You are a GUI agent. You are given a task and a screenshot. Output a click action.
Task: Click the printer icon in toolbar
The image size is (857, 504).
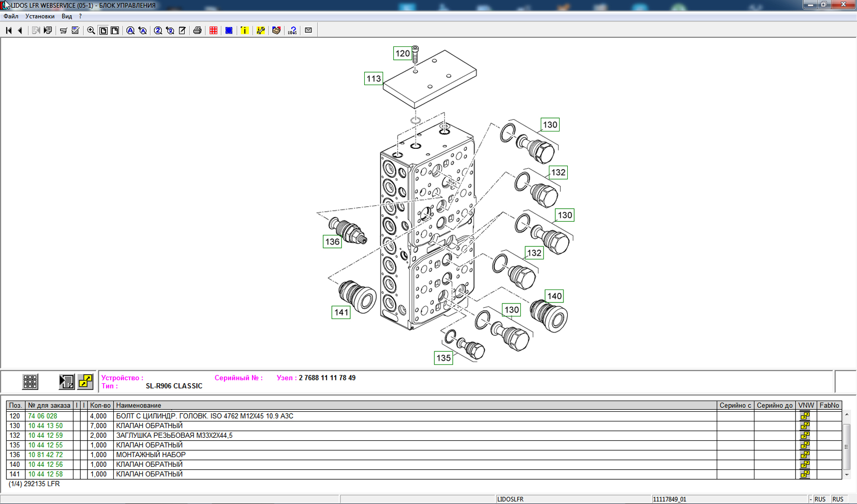[197, 30]
